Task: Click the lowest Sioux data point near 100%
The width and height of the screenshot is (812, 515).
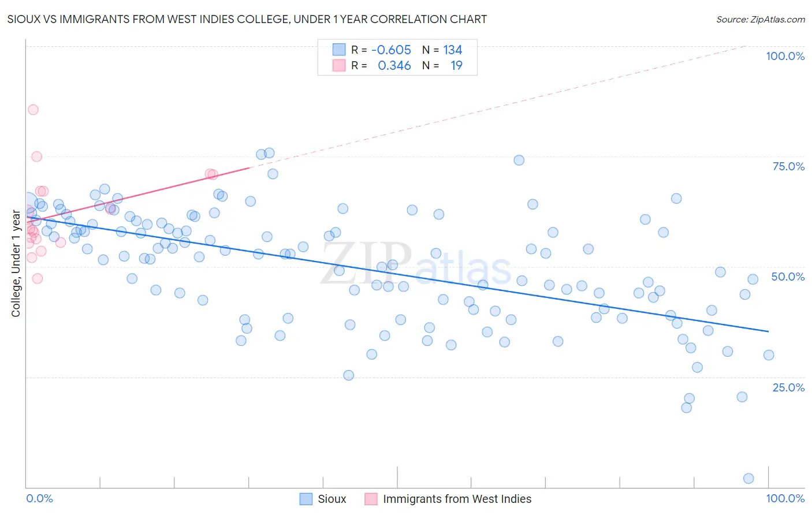Action: [748, 478]
